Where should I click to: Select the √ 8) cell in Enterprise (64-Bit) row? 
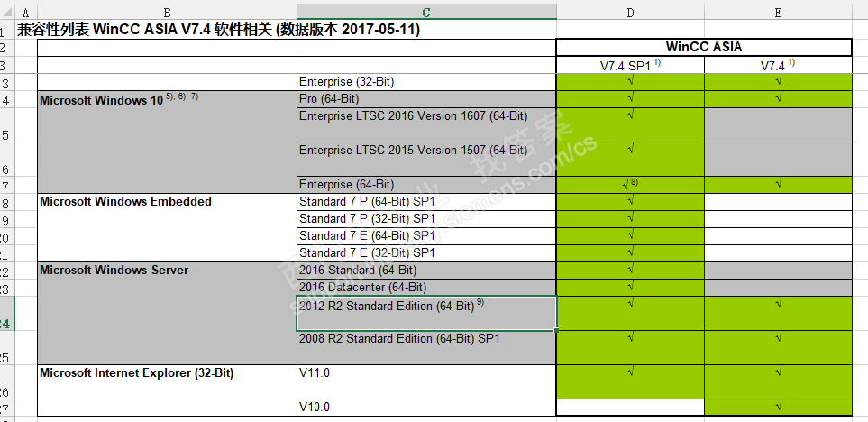coord(630,185)
